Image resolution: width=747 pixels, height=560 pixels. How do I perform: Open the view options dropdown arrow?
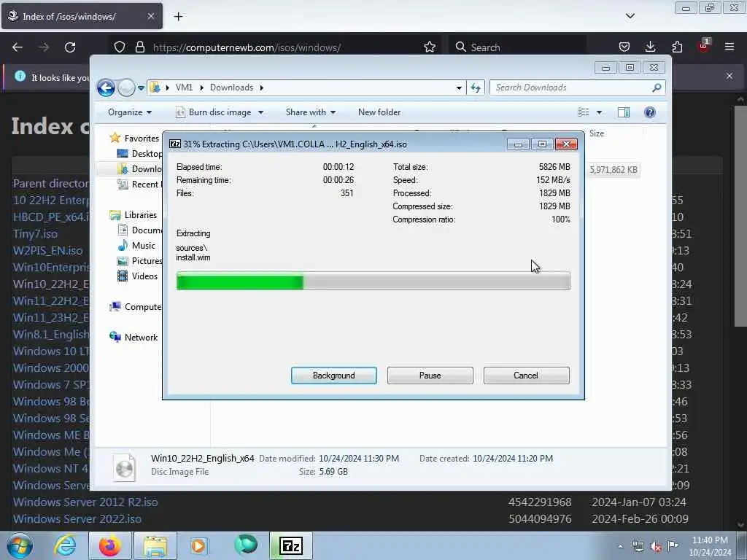600,112
